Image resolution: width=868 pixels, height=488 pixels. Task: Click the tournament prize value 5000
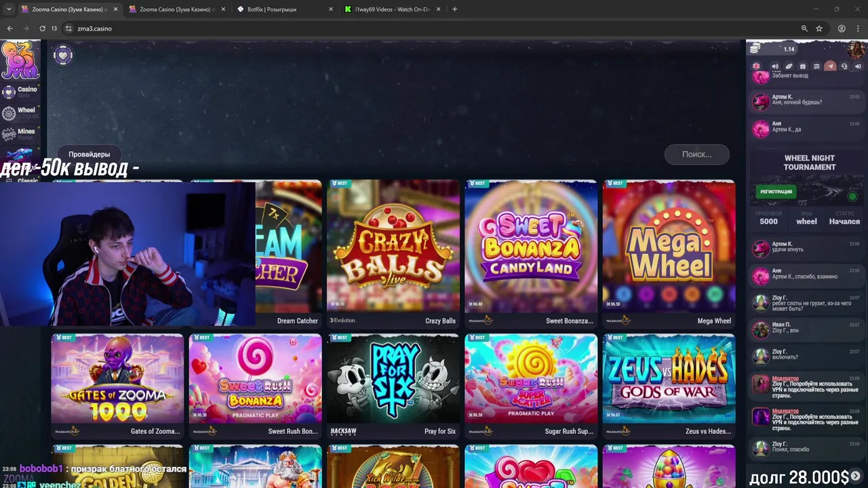click(x=768, y=222)
